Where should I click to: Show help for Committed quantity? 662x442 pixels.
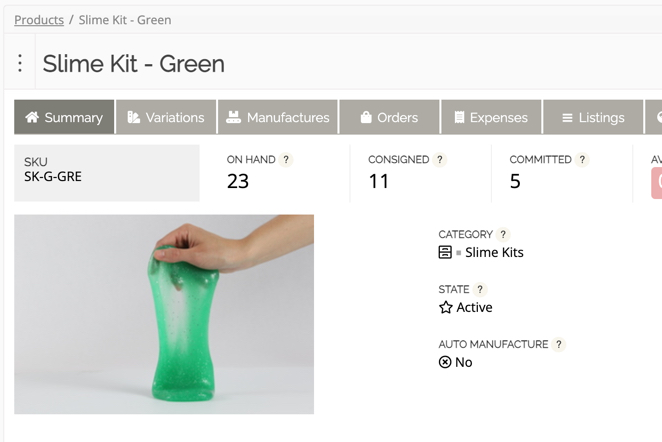point(583,160)
